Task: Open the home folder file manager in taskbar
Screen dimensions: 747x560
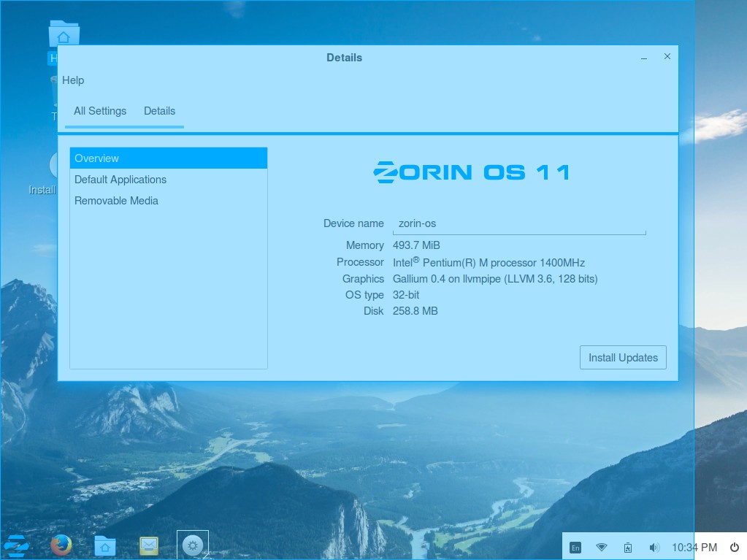Action: tap(105, 545)
